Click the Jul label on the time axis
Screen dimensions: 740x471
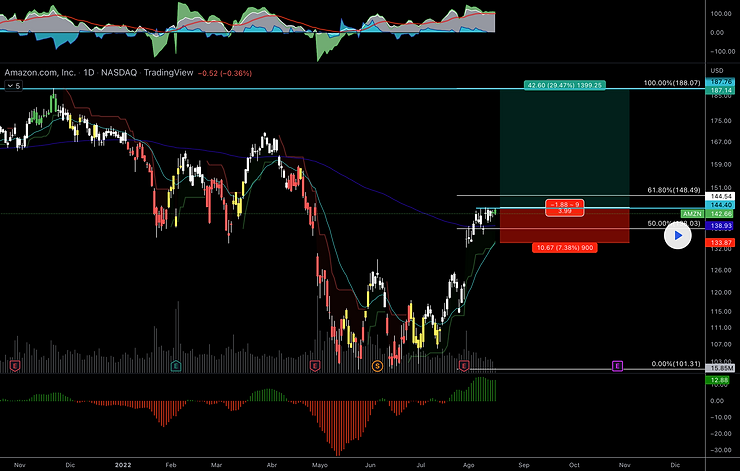pyautogui.click(x=420, y=465)
